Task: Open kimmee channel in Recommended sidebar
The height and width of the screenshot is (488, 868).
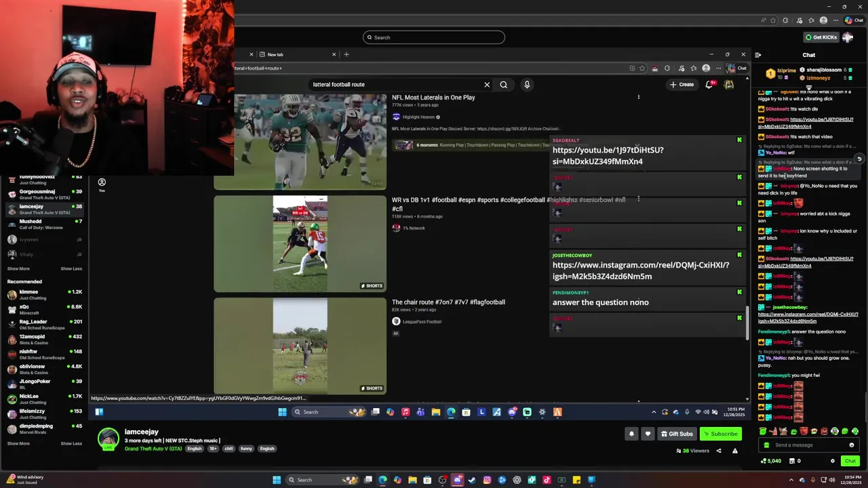Action: 44,294
